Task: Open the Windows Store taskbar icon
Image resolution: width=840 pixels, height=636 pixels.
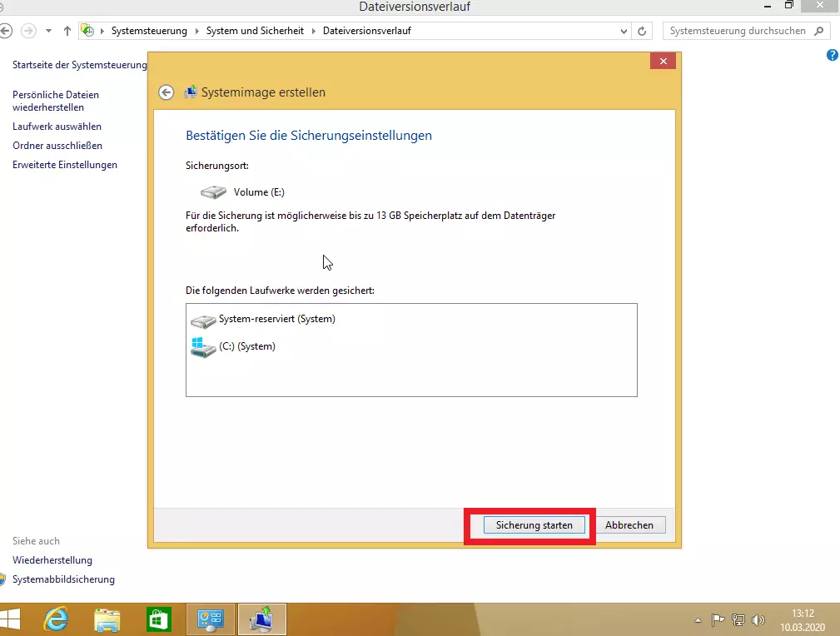Action: point(158,620)
